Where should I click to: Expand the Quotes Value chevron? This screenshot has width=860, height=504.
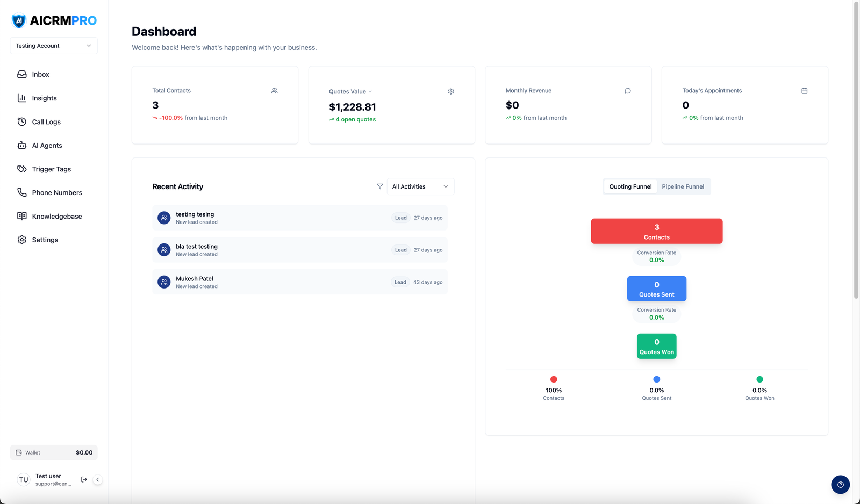point(370,92)
